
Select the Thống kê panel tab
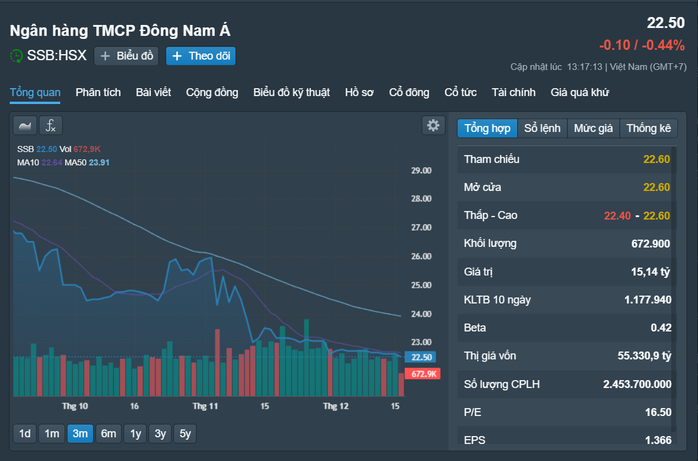point(649,128)
